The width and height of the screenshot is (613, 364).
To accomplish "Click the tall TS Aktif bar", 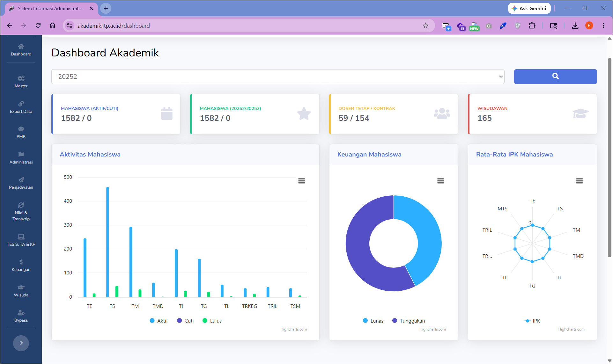I will 107,242.
